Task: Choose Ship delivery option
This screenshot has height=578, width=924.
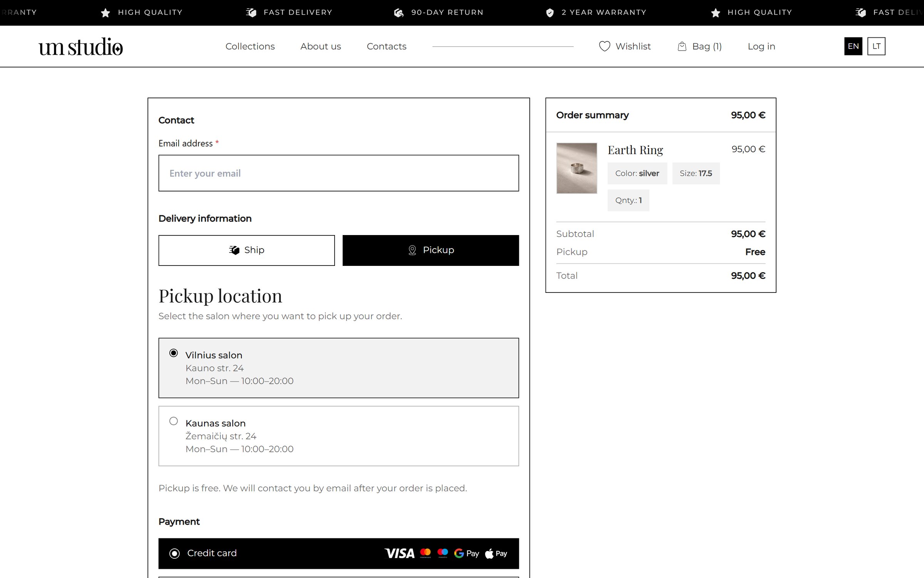Action: point(247,250)
